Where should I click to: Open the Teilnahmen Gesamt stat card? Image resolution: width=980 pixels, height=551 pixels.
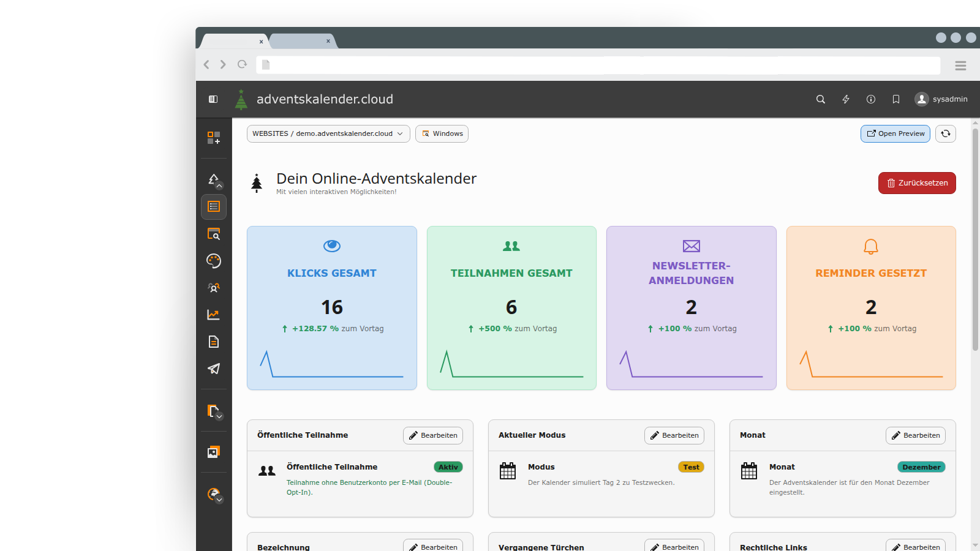click(511, 308)
